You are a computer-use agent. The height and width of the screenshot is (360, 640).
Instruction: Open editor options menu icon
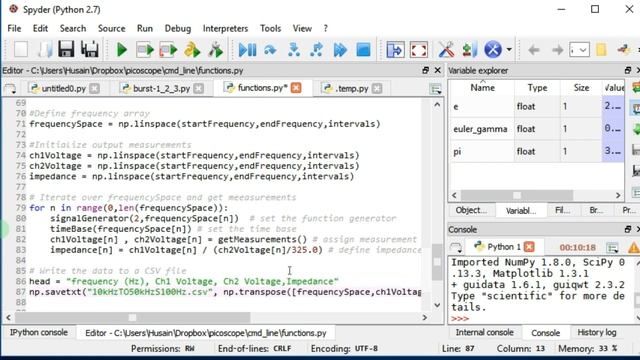(x=436, y=89)
